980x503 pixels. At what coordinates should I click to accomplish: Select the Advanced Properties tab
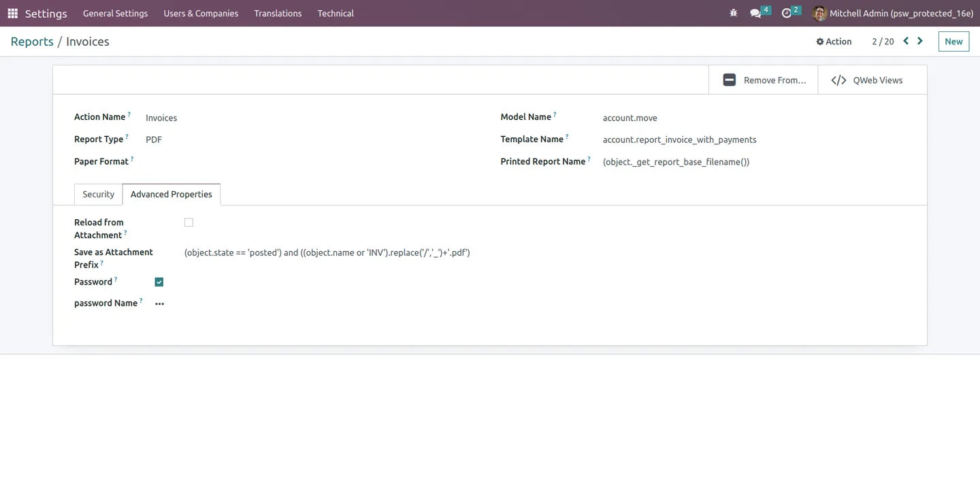pos(171,194)
